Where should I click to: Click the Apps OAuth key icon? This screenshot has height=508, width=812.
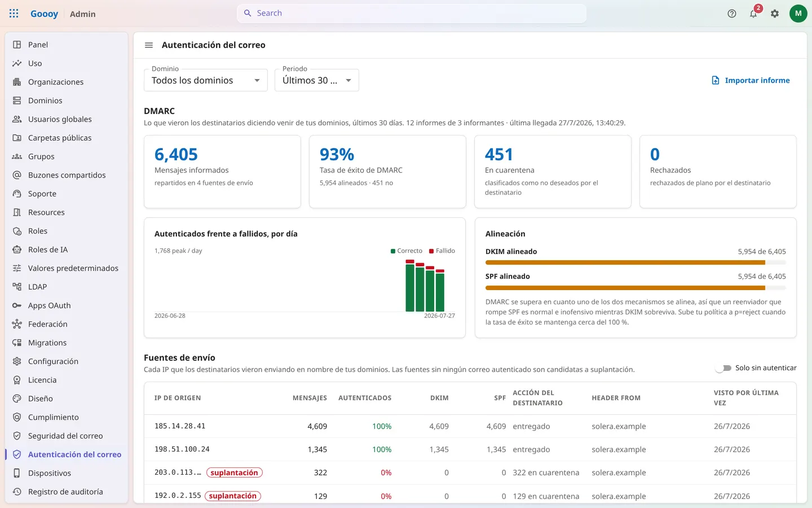tap(17, 305)
